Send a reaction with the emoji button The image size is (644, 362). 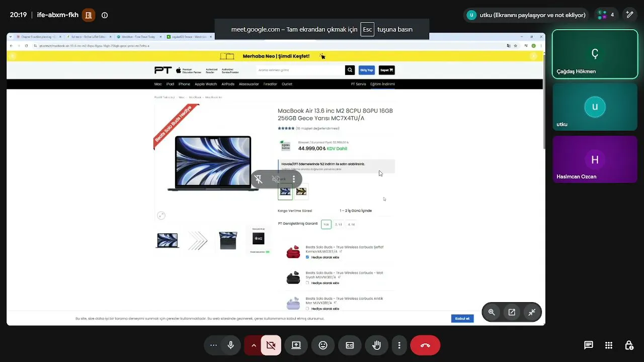pos(323,345)
